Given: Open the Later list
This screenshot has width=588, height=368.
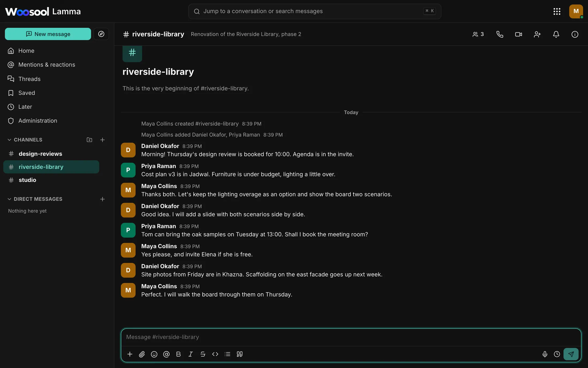Looking at the screenshot, I should 57,107.
